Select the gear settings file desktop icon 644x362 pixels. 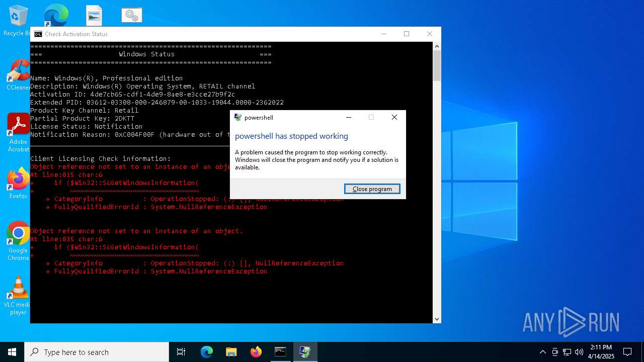pos(132,15)
